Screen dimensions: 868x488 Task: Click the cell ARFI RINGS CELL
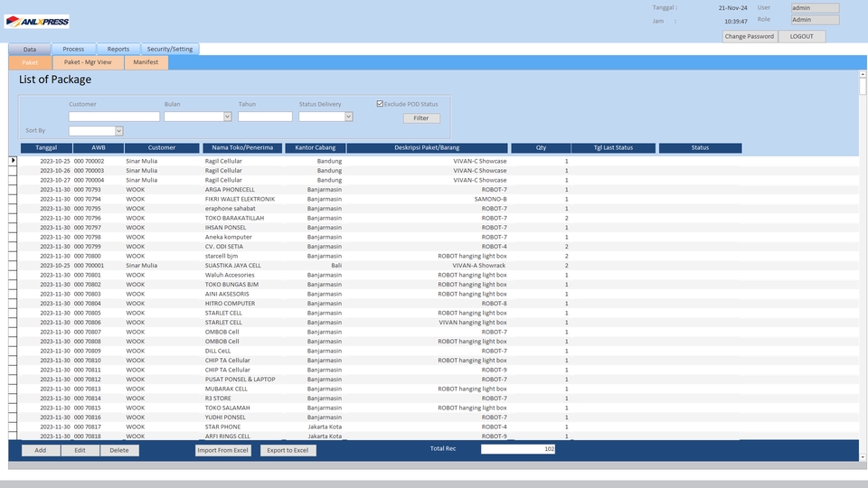227,436
